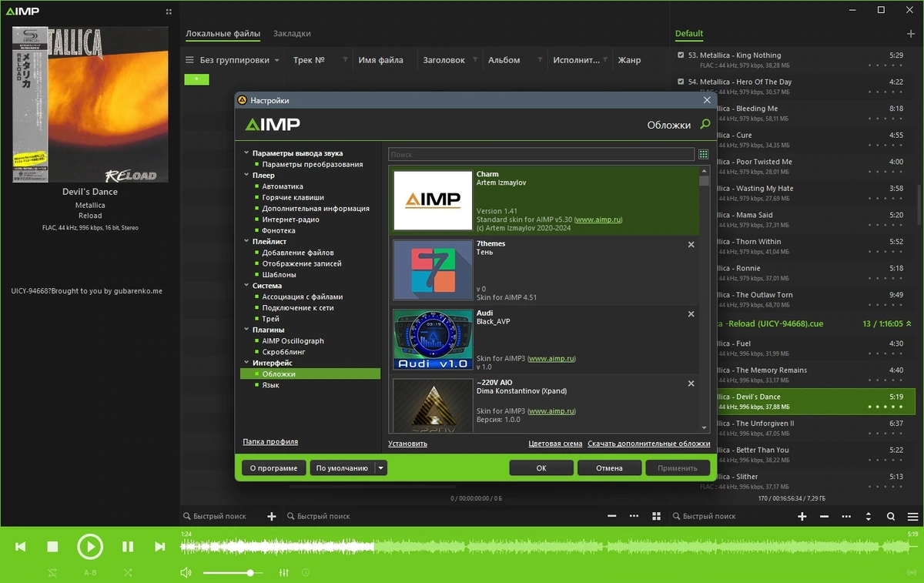The width and height of the screenshot is (924, 583).
Task: Open 'Интернет-радио' settings page
Action: (x=290, y=219)
